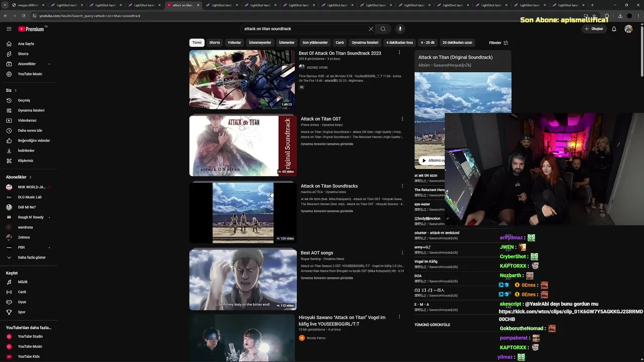Image resolution: width=644 pixels, height=362 pixels.
Task: Open Videolarınız in sidebar
Action: tap(27, 120)
